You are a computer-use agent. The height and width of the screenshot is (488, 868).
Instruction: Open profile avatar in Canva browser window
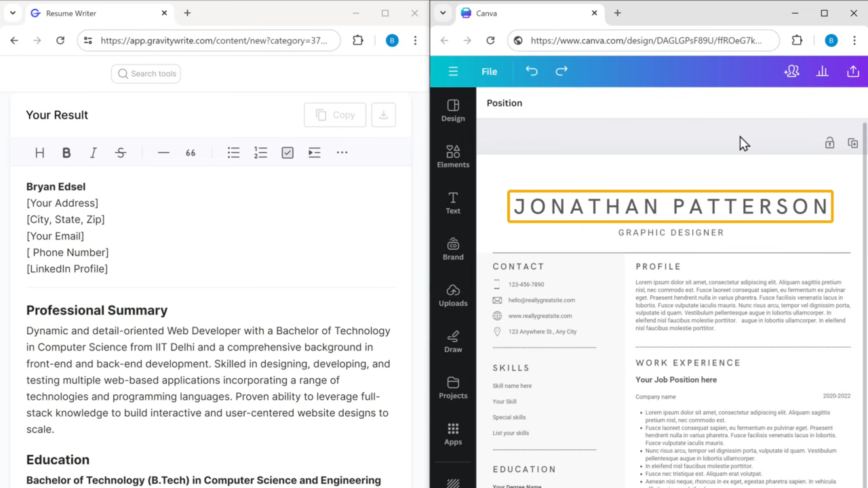[x=831, y=41]
